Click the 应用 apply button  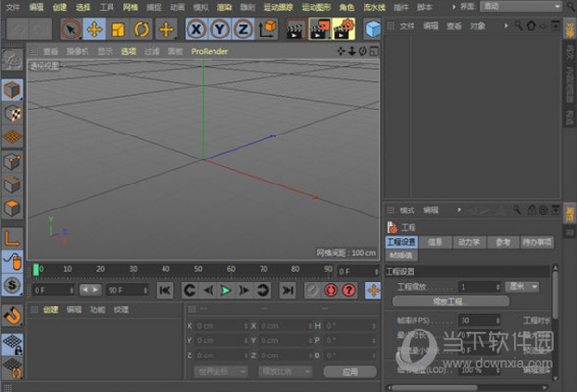(x=350, y=372)
